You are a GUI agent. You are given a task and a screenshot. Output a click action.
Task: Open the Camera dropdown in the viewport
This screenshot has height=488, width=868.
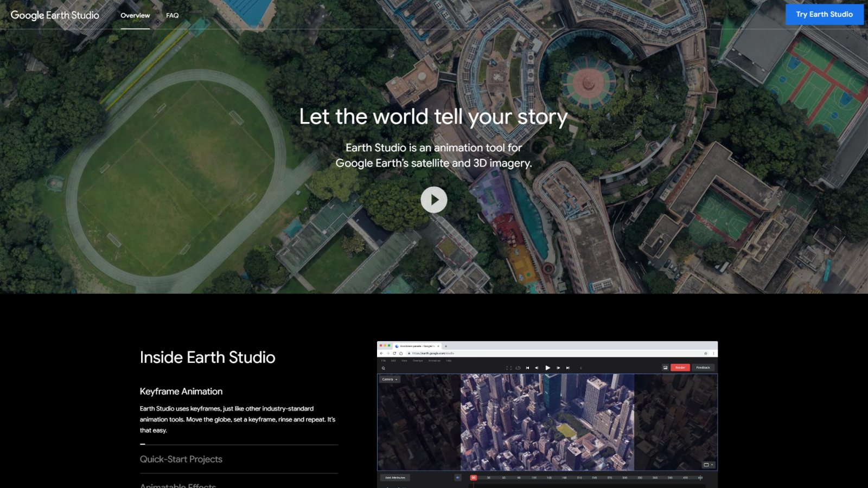coord(390,380)
